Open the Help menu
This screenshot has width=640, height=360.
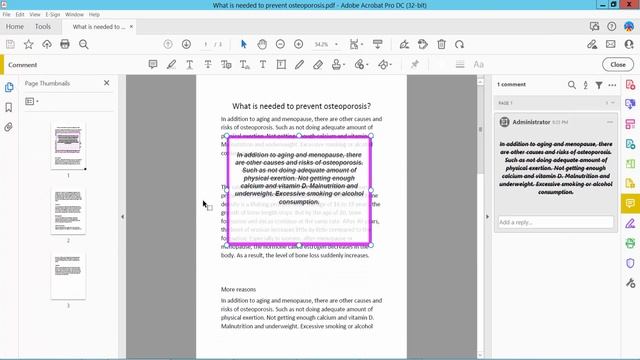coord(94,14)
